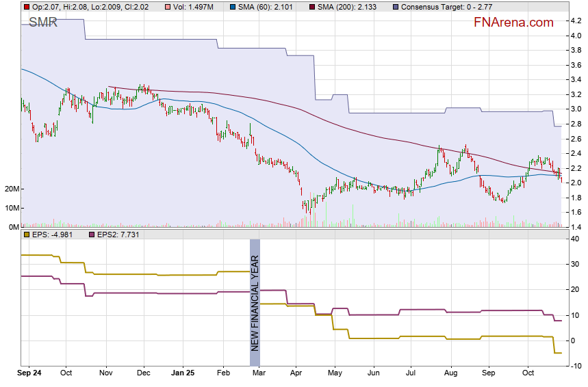Open the FNArena.com watermark link

click(x=513, y=23)
